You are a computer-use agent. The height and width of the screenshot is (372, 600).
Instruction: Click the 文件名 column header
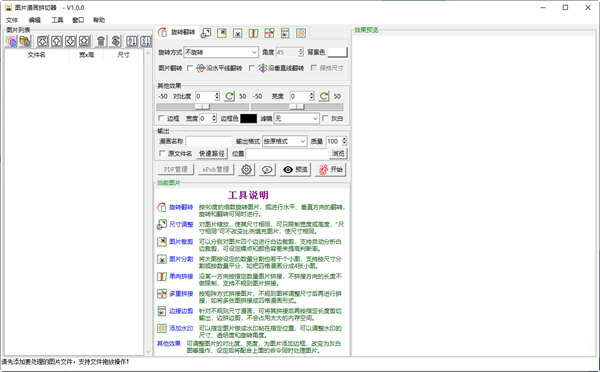point(36,55)
